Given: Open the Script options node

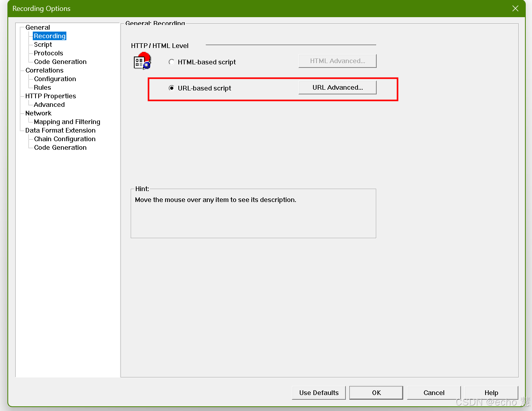Looking at the screenshot, I should pyautogui.click(x=43, y=44).
